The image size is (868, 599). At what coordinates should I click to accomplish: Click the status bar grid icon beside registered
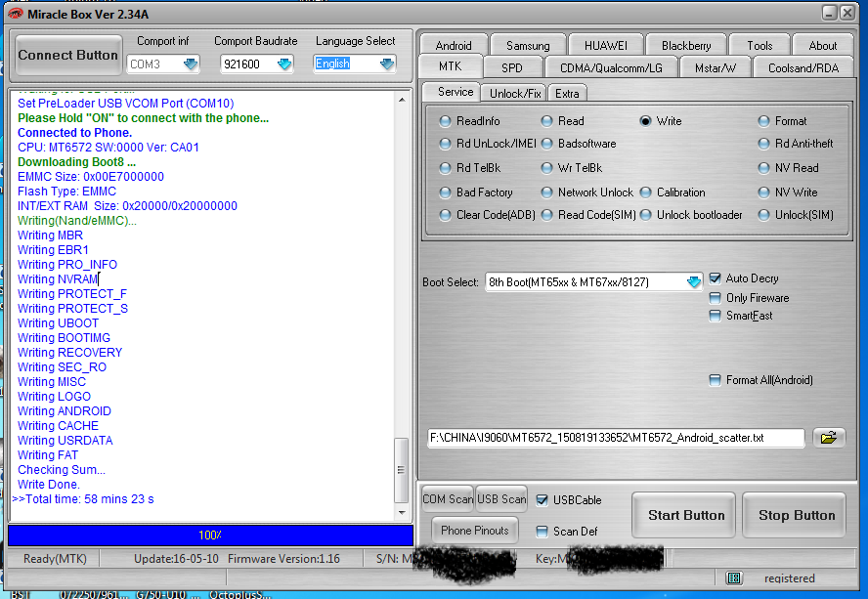point(734,578)
